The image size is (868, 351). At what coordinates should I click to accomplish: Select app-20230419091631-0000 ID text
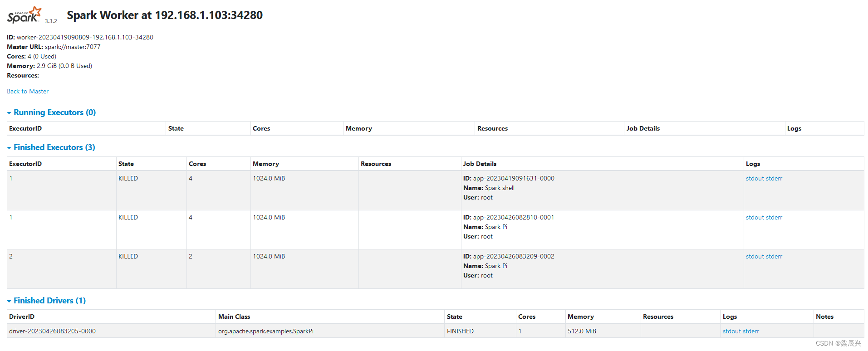514,178
